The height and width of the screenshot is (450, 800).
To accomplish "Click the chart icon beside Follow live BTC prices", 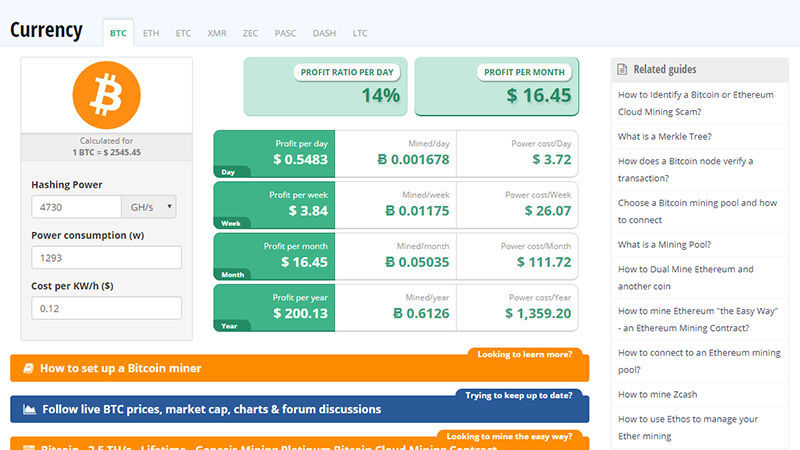I will (x=29, y=409).
